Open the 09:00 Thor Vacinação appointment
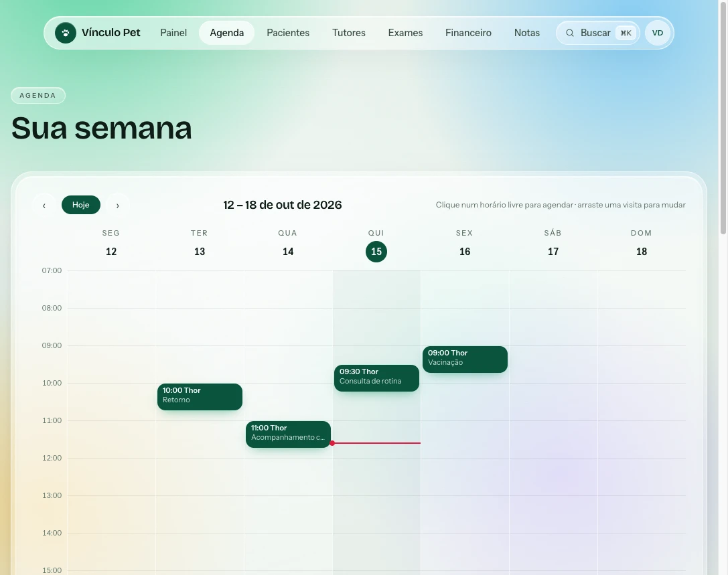The width and height of the screenshot is (728, 575). 465,359
